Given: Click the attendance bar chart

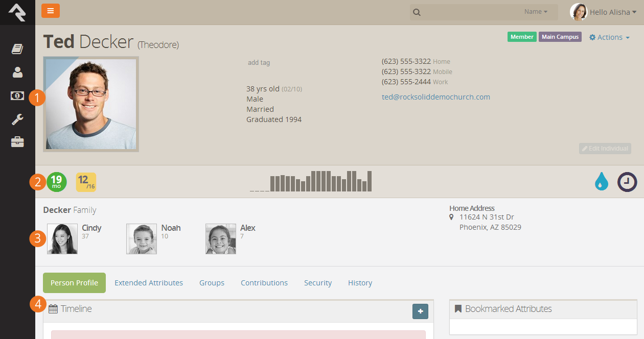Looking at the screenshot, I should [311, 181].
